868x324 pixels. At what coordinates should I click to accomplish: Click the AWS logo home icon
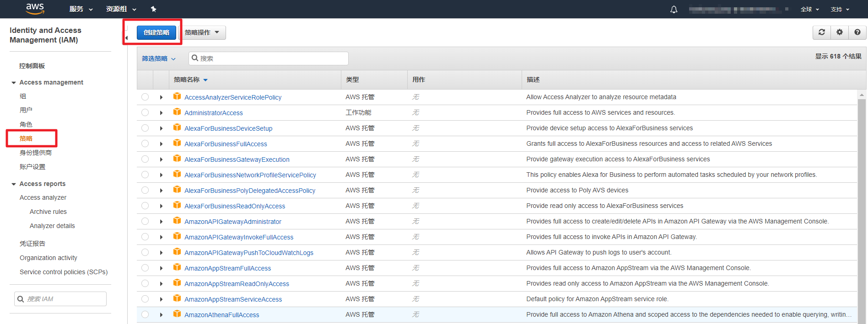(x=35, y=8)
